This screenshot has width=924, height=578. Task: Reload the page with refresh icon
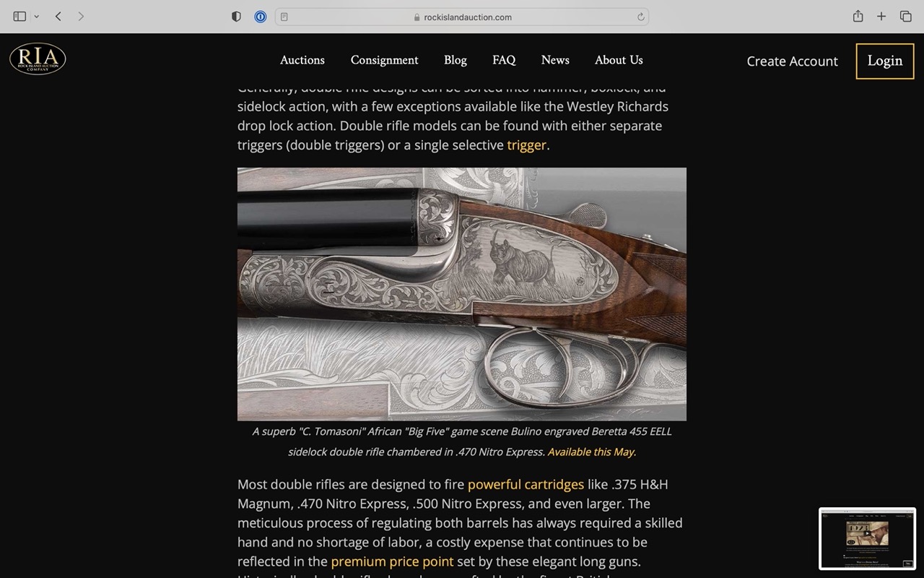click(640, 17)
